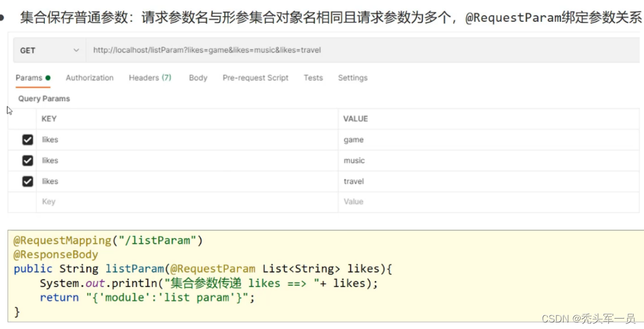Uncheck the likes game parameter checkbox

[27, 140]
